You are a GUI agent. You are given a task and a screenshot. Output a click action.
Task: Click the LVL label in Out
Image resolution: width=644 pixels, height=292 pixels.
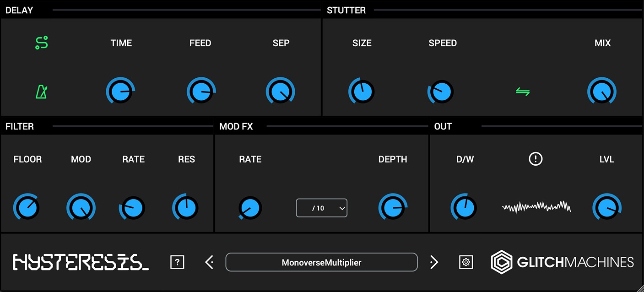tap(607, 159)
